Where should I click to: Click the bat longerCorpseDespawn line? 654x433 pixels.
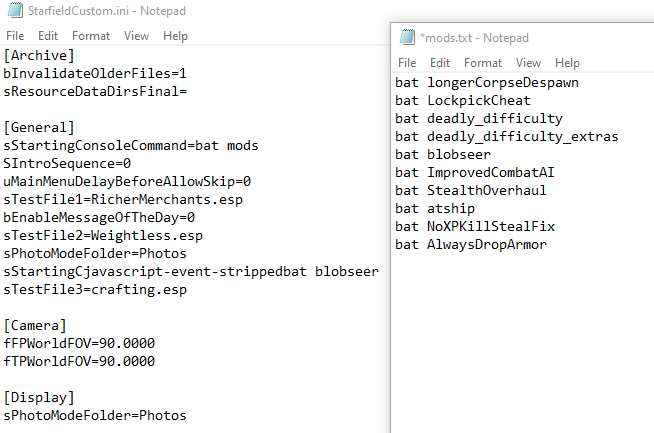coord(487,83)
